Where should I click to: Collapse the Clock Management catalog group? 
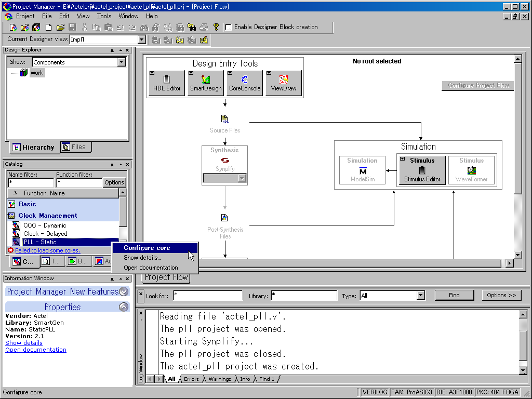tap(11, 216)
